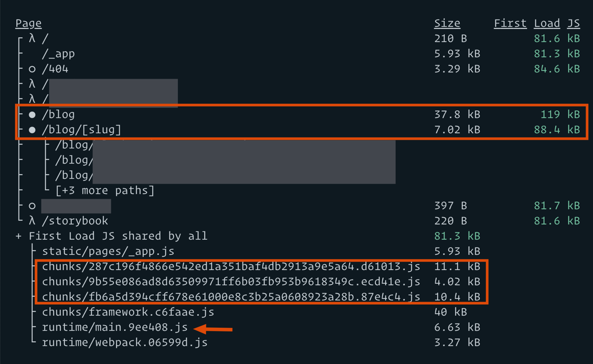Expand the [+3 more paths] entry
593x364 pixels.
105,190
